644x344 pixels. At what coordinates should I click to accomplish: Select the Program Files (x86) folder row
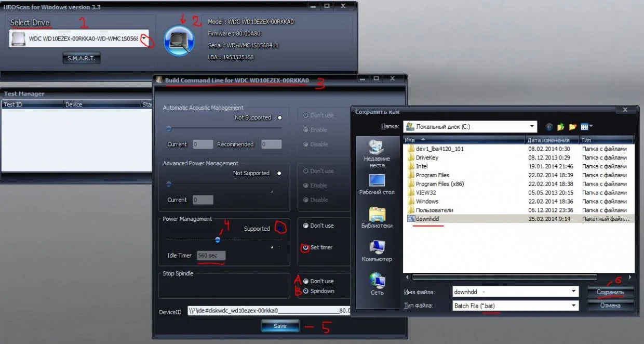coord(519,184)
